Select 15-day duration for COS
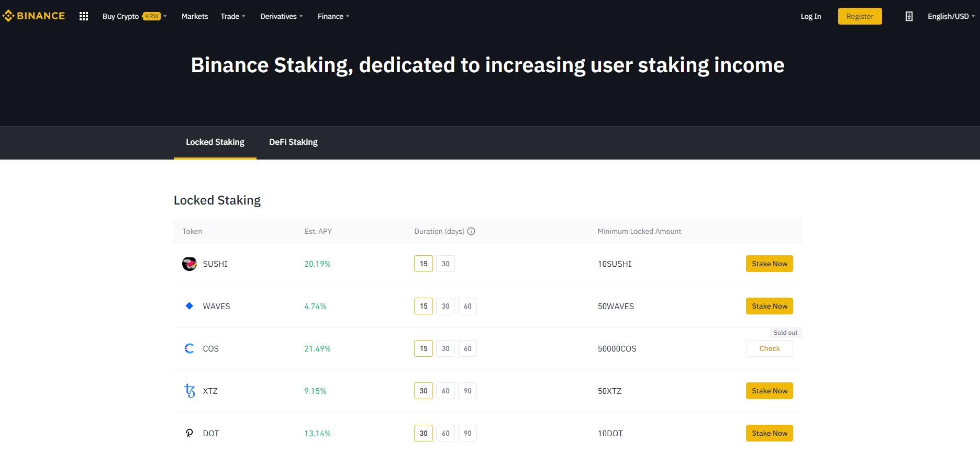The height and width of the screenshot is (453, 980). click(424, 348)
